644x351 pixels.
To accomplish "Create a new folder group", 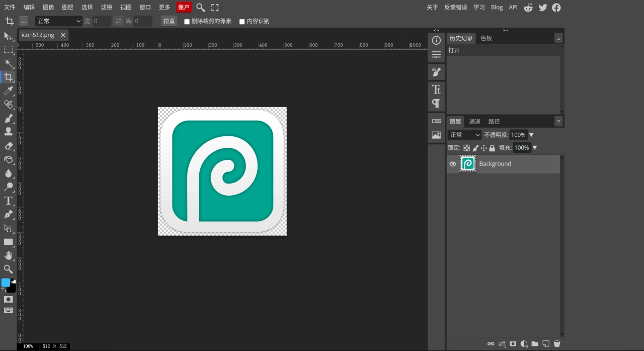I will (535, 344).
